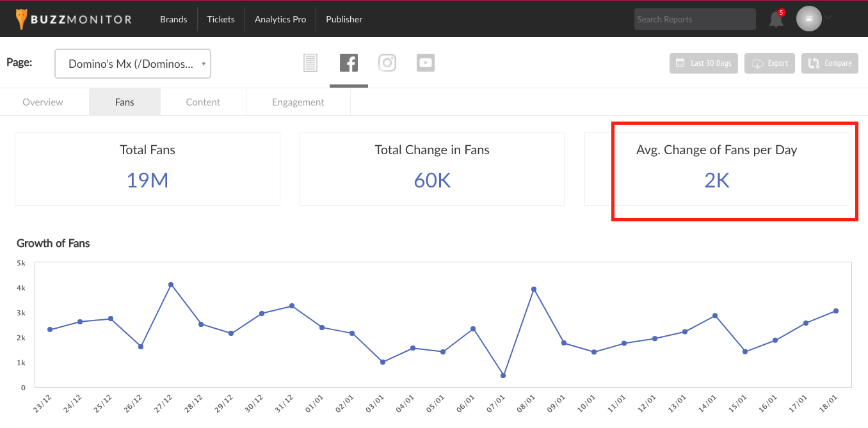
Task: Click the Export button
Action: point(770,63)
